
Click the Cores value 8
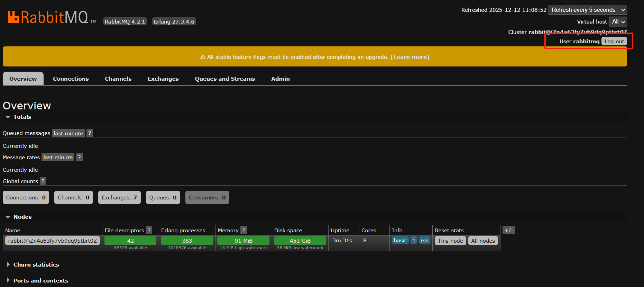point(365,240)
